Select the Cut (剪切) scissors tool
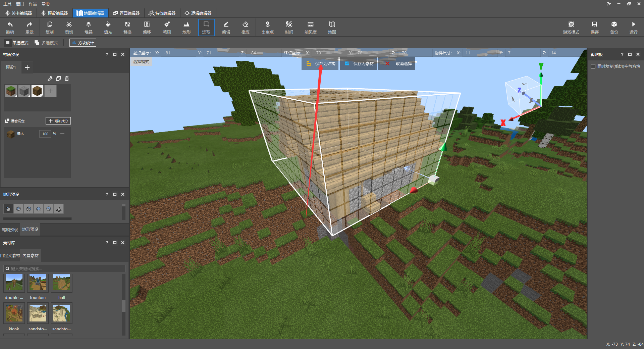The image size is (644, 349). [69, 28]
